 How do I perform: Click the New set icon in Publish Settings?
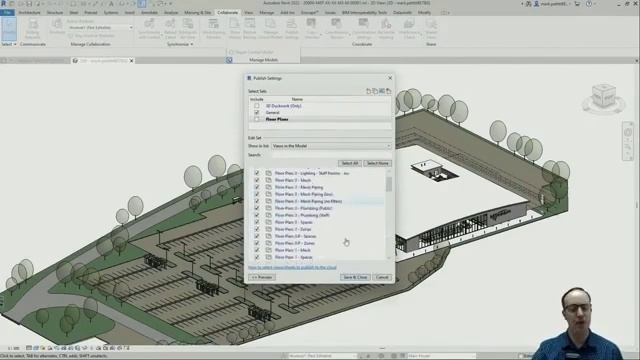tap(369, 91)
